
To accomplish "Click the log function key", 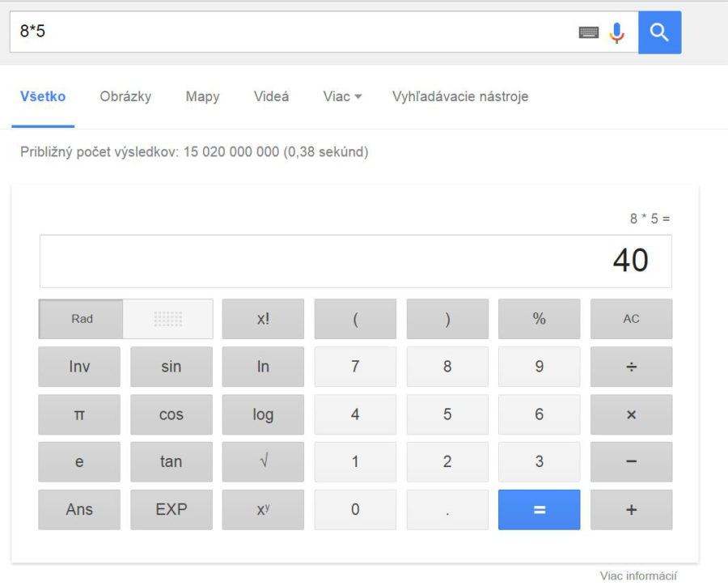I will [263, 414].
